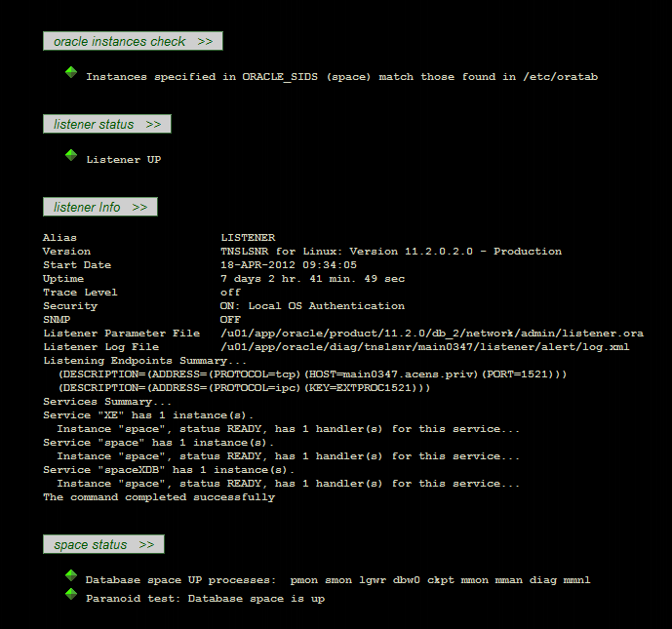
Task: Click green diamond beside Database space UP processes
Action: coord(71,576)
